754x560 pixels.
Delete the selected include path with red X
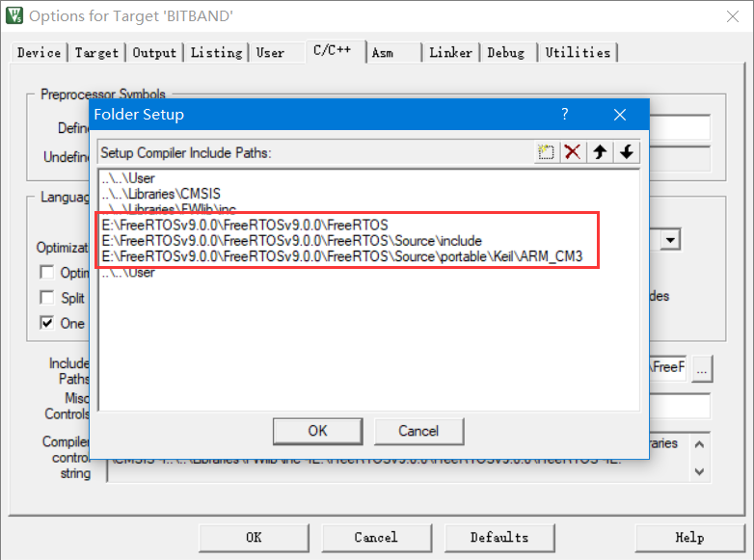[573, 152]
